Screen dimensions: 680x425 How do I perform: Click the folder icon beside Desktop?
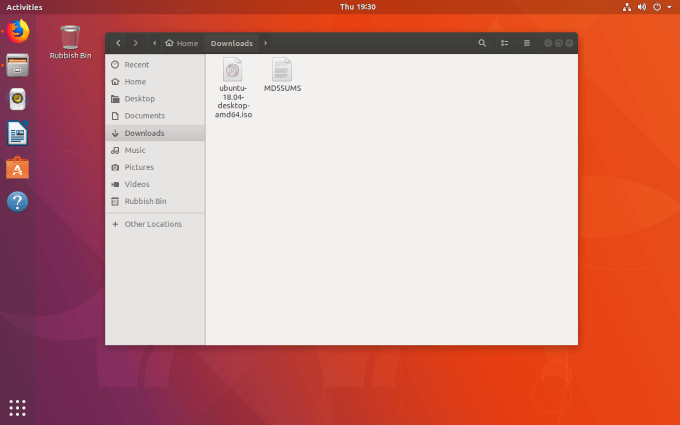point(115,98)
